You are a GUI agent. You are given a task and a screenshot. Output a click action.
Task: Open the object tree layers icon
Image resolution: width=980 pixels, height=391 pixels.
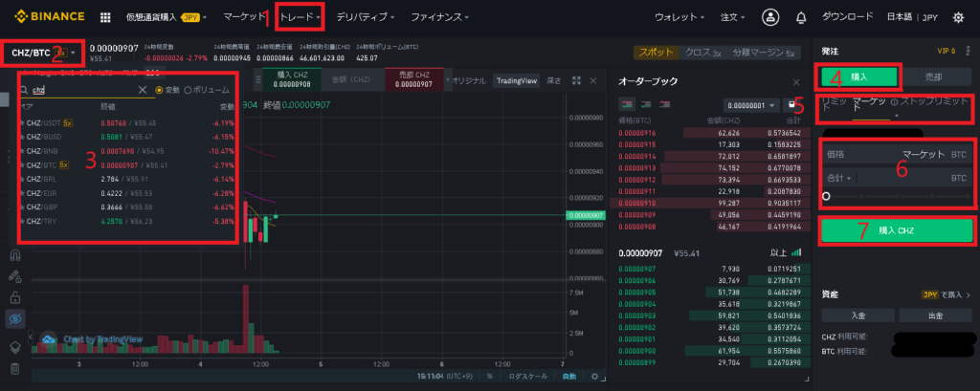pyautogui.click(x=15, y=347)
